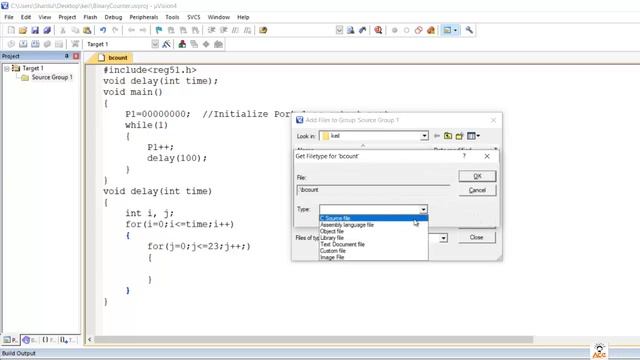Image resolution: width=640 pixels, height=360 pixels.
Task: Select Image File option
Action: point(373,258)
